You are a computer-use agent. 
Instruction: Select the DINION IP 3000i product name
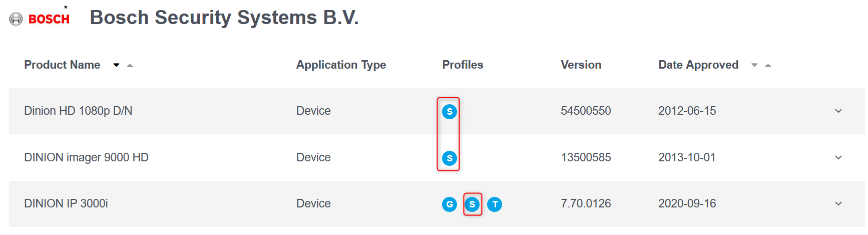pyautogui.click(x=66, y=203)
